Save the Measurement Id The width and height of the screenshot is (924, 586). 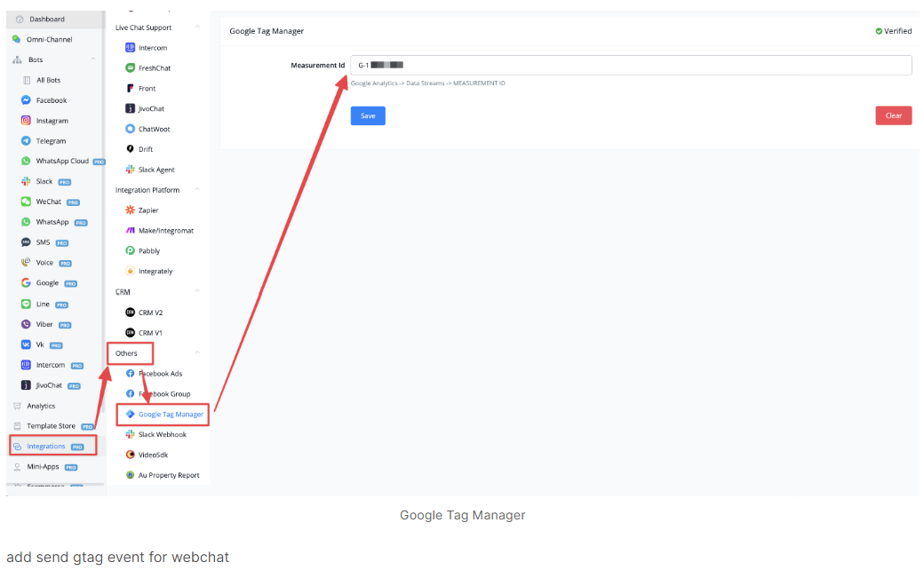368,116
